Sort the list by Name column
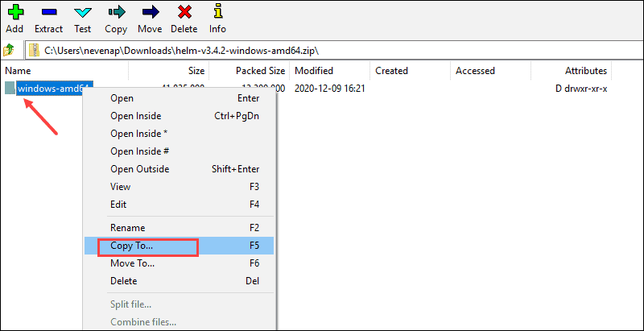The height and width of the screenshot is (331, 644). coord(66,71)
